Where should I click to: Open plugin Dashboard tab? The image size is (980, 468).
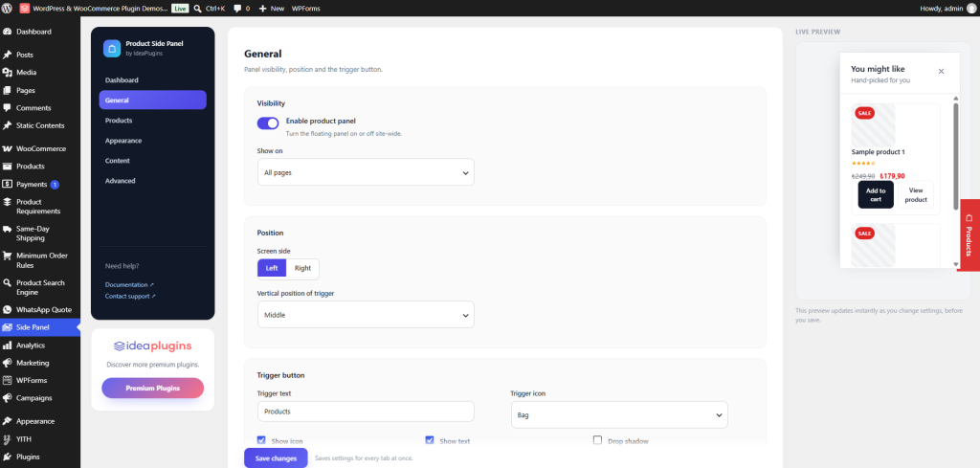pyautogui.click(x=152, y=80)
